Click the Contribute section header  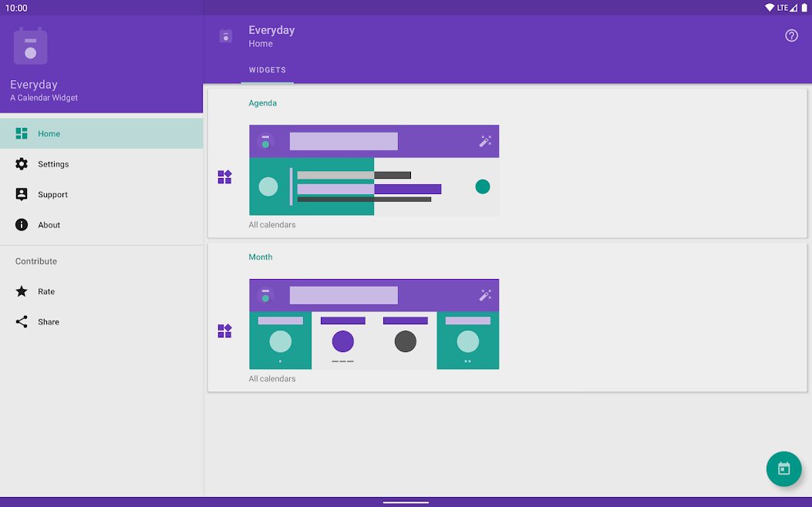(x=36, y=261)
